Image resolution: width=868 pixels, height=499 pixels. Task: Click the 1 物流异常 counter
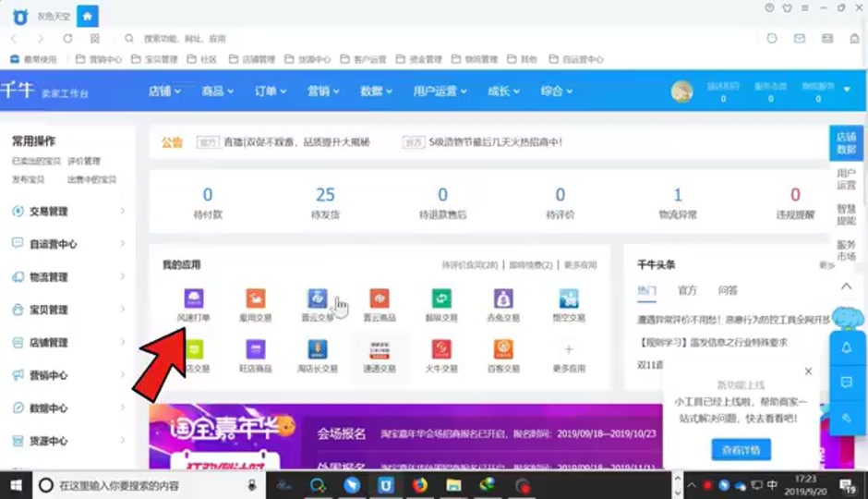click(x=678, y=202)
